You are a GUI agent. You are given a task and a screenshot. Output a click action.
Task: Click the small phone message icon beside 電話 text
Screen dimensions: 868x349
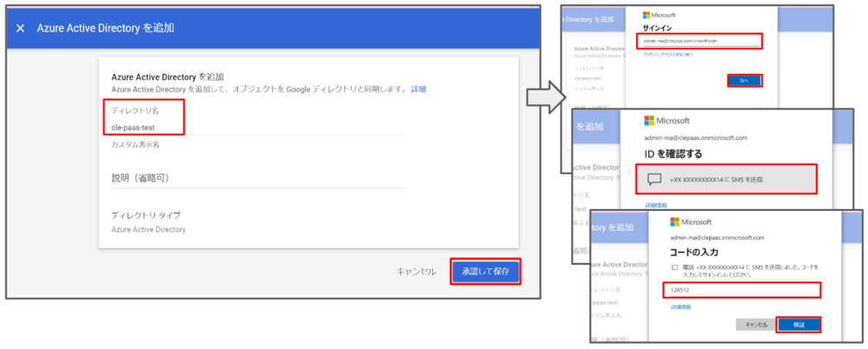(x=674, y=267)
